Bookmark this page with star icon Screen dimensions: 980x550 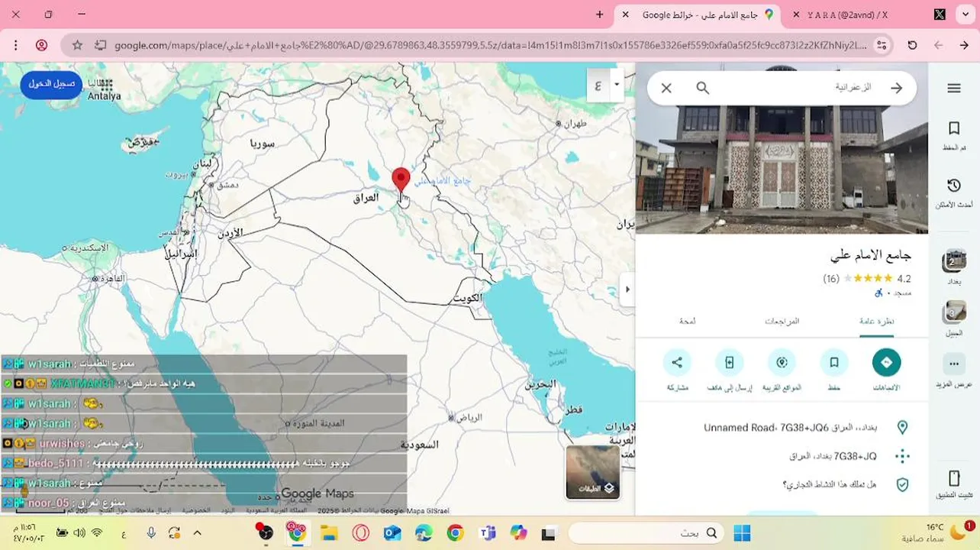pos(77,45)
